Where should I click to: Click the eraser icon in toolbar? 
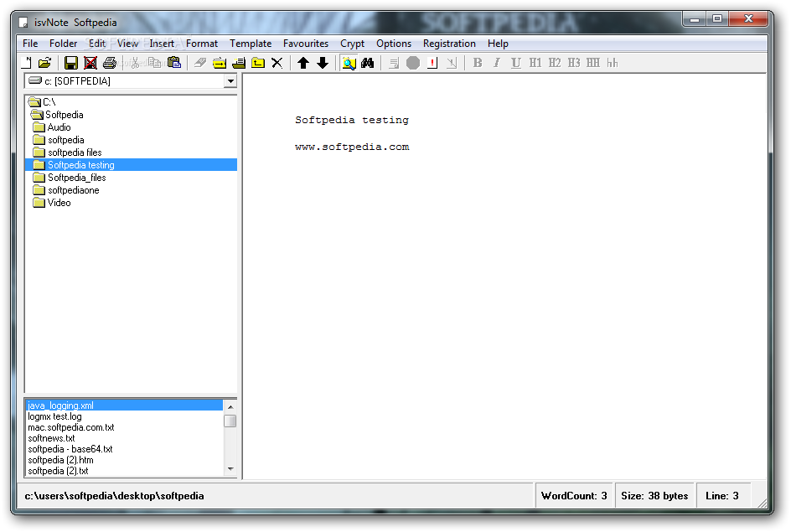tap(200, 63)
